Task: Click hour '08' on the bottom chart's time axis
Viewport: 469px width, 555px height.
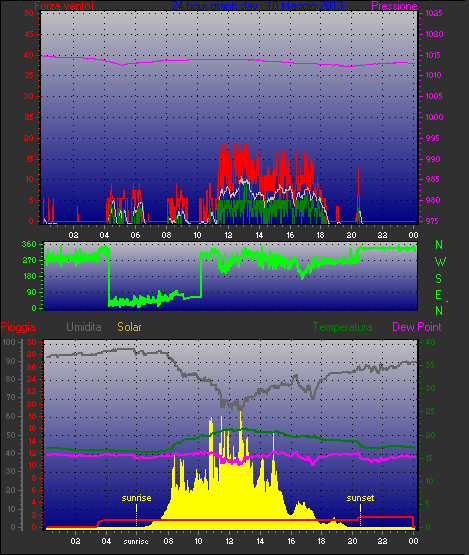Action: point(168,541)
